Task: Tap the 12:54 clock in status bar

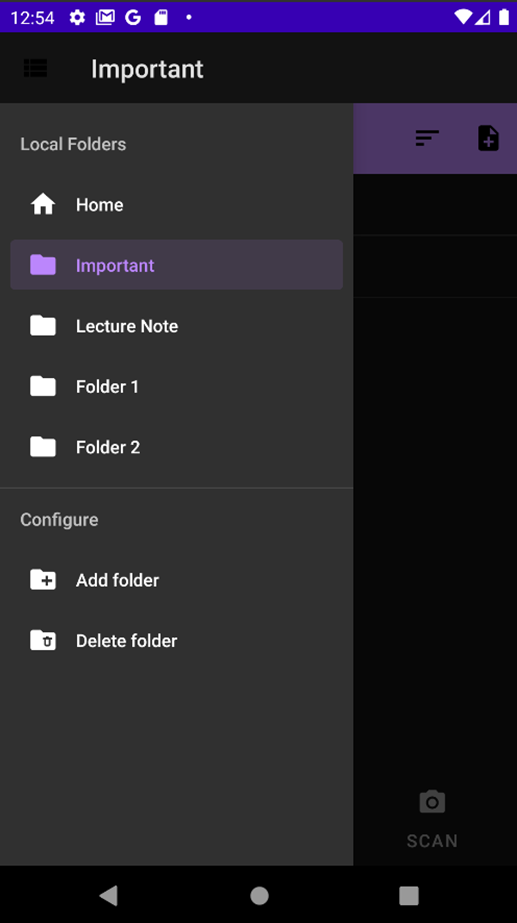Action: 32,18
